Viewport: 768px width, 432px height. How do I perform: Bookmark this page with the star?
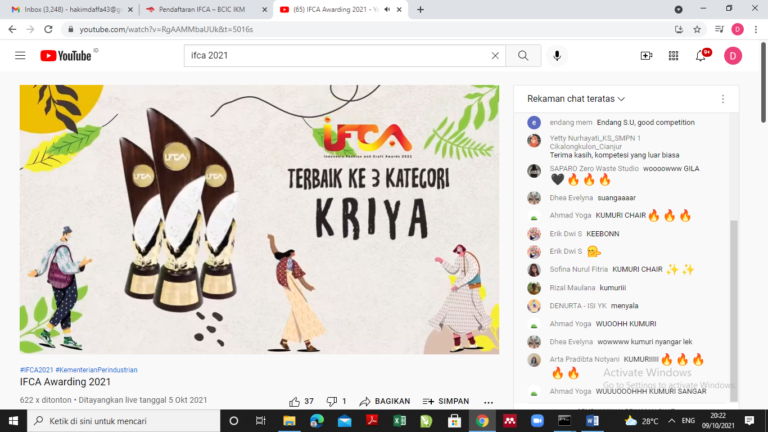point(697,30)
